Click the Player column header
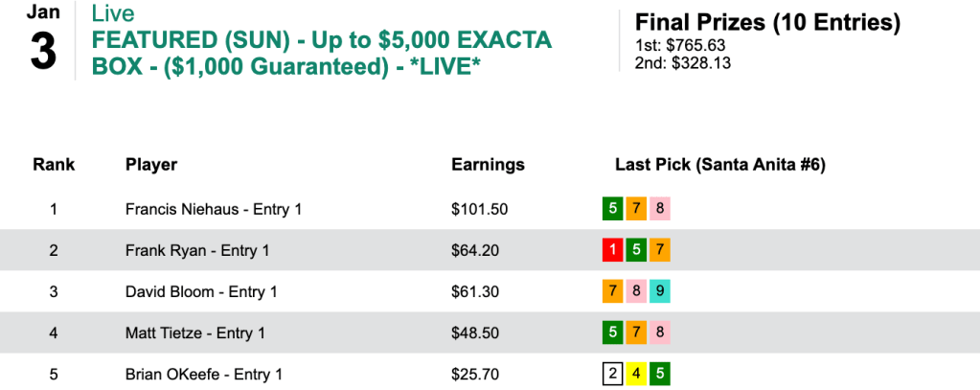This screenshot has height=390, width=980. pyautogui.click(x=151, y=165)
